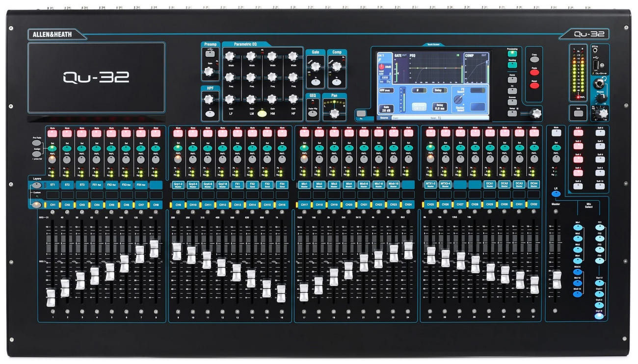
Task: Grab the fader cap on channel 16
Action: pyautogui.click(x=281, y=293)
